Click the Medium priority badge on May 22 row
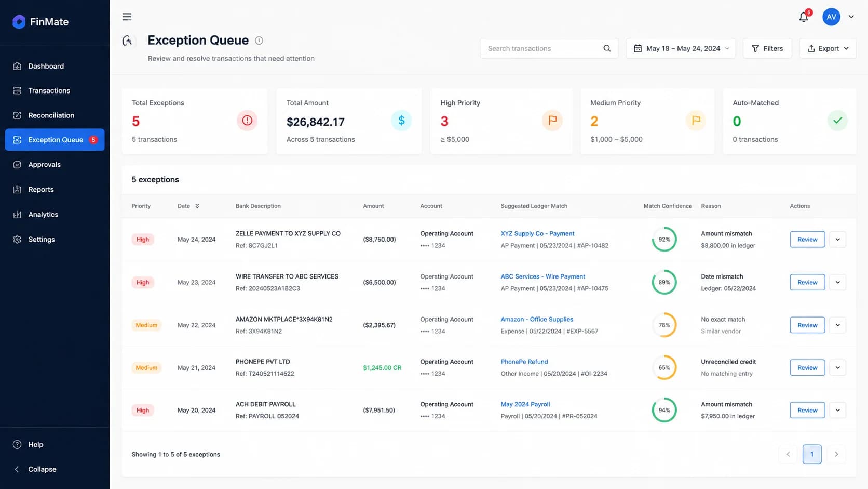The width and height of the screenshot is (868, 489). [146, 325]
